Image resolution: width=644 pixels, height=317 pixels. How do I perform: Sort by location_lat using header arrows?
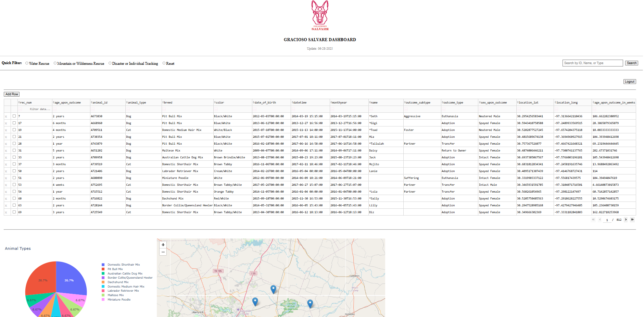pyautogui.click(x=518, y=102)
